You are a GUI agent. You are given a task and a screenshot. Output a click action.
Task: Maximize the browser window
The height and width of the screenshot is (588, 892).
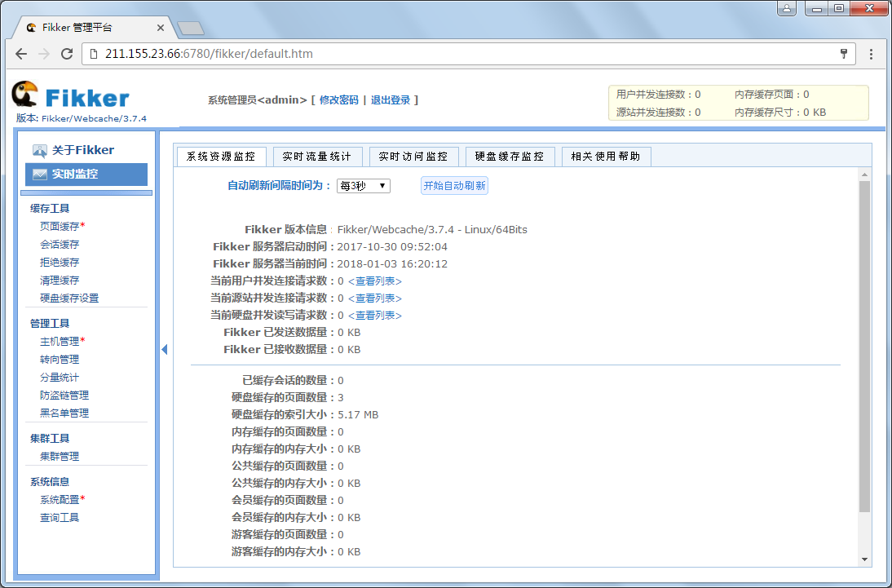[x=838, y=8]
